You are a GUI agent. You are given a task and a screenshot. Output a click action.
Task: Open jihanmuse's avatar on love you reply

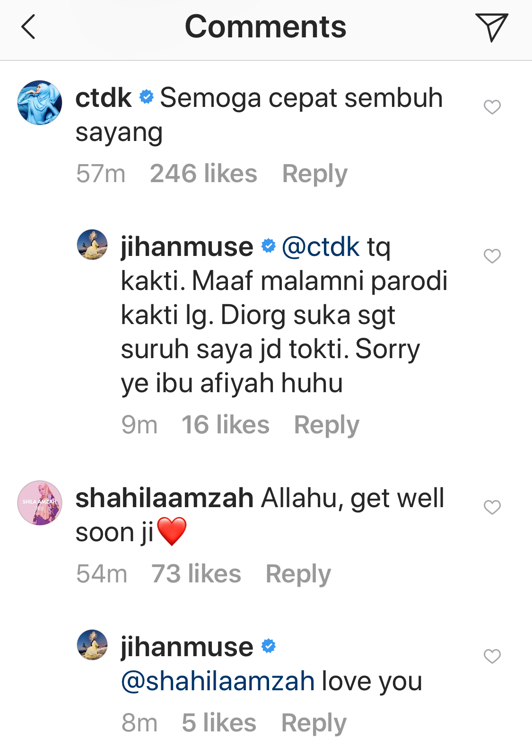point(92,644)
